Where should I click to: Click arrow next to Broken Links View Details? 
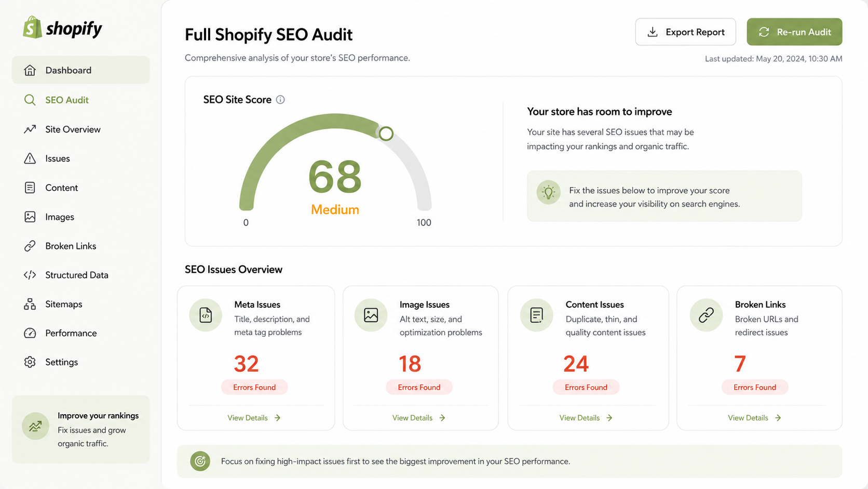click(x=778, y=418)
